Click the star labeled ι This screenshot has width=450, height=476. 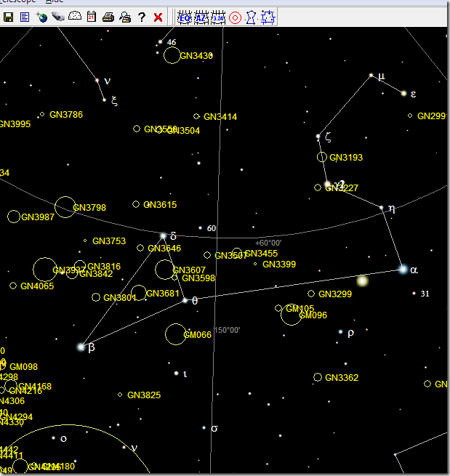click(176, 373)
